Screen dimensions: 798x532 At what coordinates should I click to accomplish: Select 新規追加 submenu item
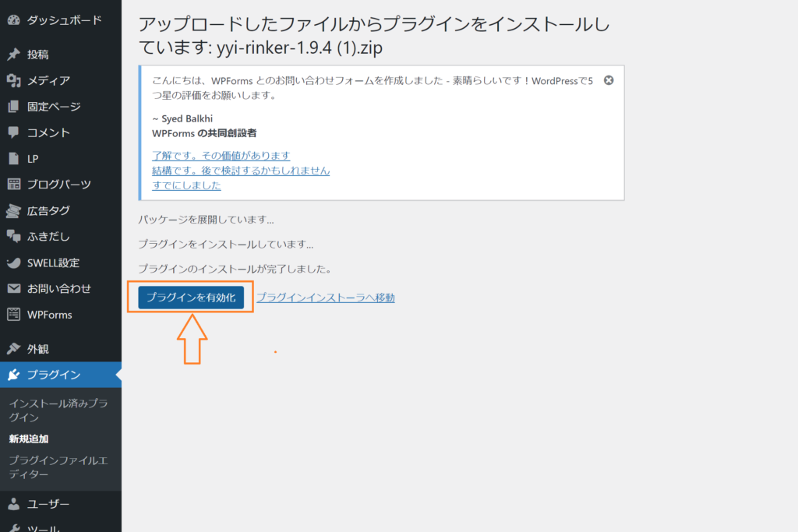coord(29,439)
